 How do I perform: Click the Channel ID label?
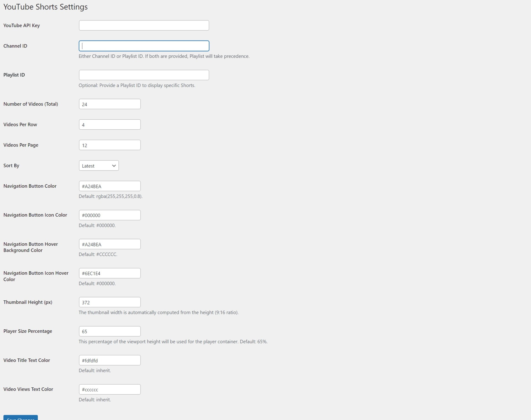15,46
